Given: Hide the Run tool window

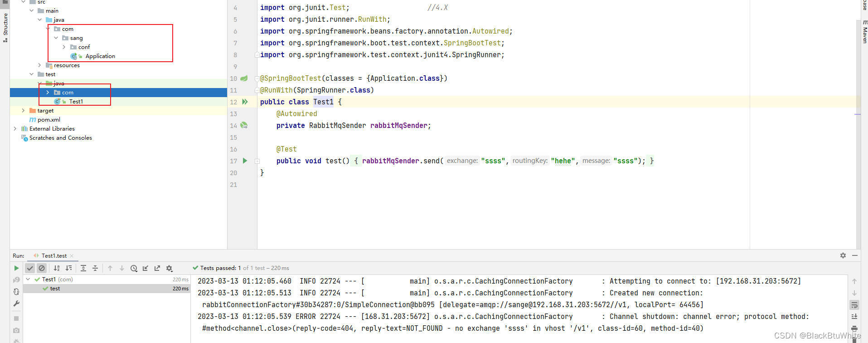Looking at the screenshot, I should pyautogui.click(x=855, y=255).
